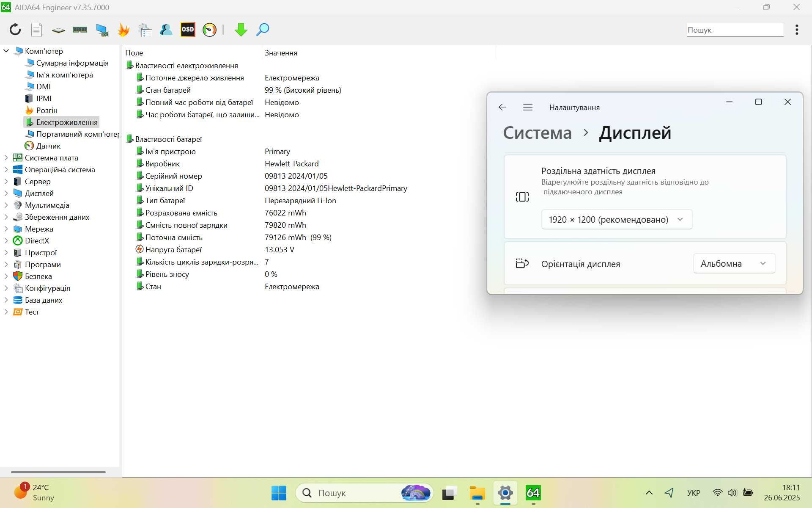Toggle the OSD panel icon
The height and width of the screenshot is (508, 812).
188,30
